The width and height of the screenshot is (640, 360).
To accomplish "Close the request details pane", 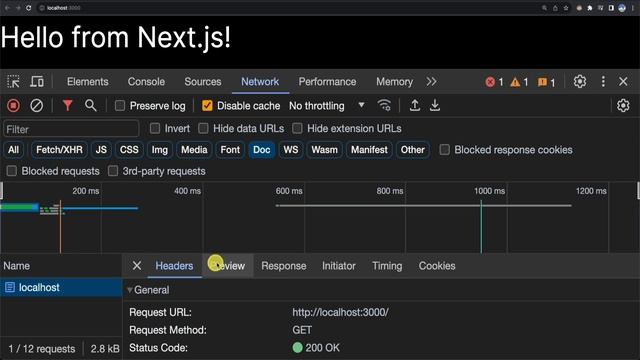I will click(x=137, y=266).
